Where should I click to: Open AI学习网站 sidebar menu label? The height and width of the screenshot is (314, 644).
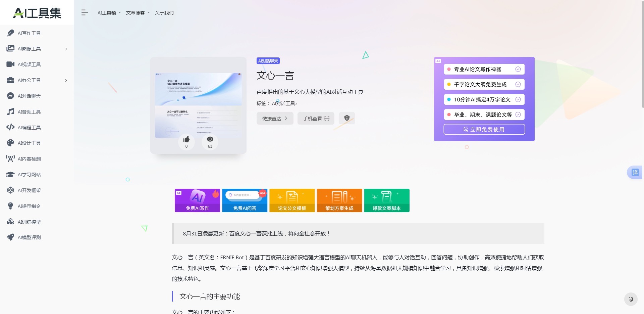point(29,175)
